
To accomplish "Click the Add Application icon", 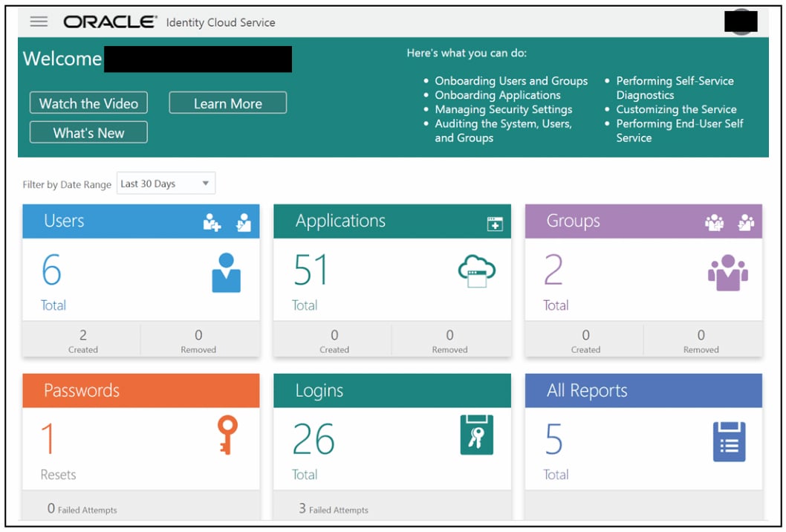I will tap(495, 224).
